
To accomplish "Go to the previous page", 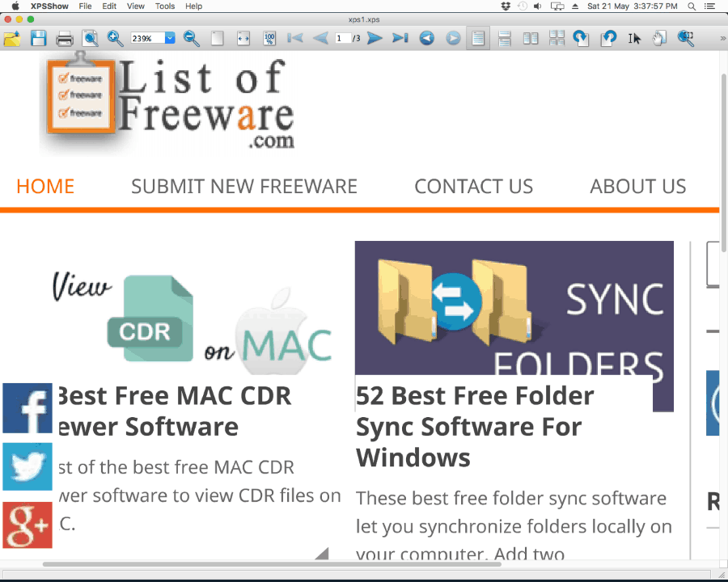I will pyautogui.click(x=321, y=38).
